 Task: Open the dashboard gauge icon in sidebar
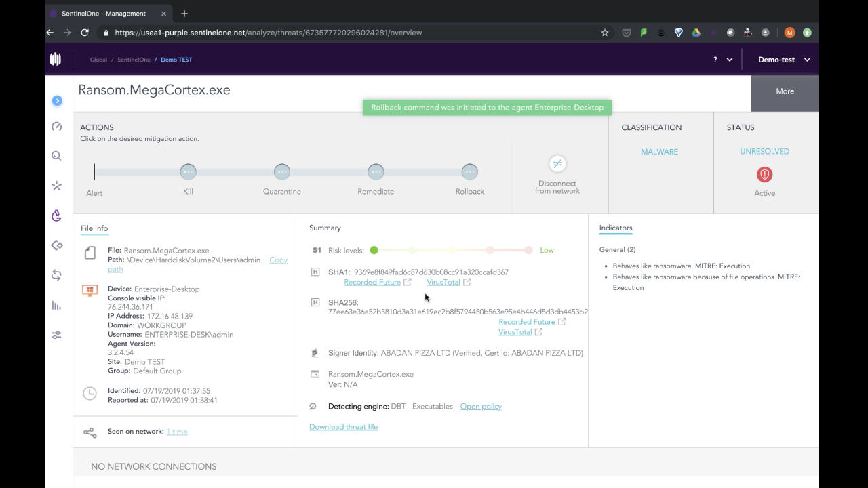(57, 127)
